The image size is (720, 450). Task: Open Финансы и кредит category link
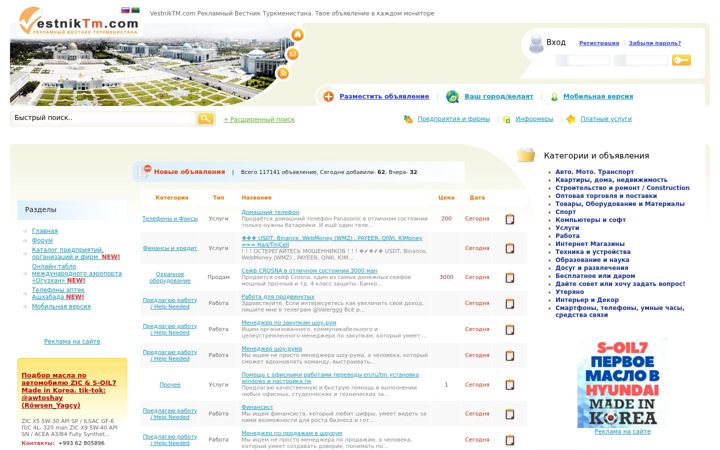(170, 248)
